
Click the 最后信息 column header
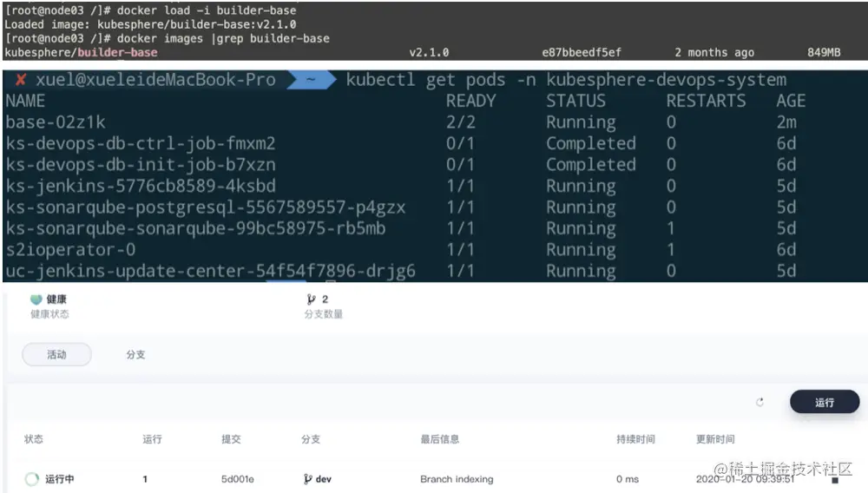coord(439,439)
